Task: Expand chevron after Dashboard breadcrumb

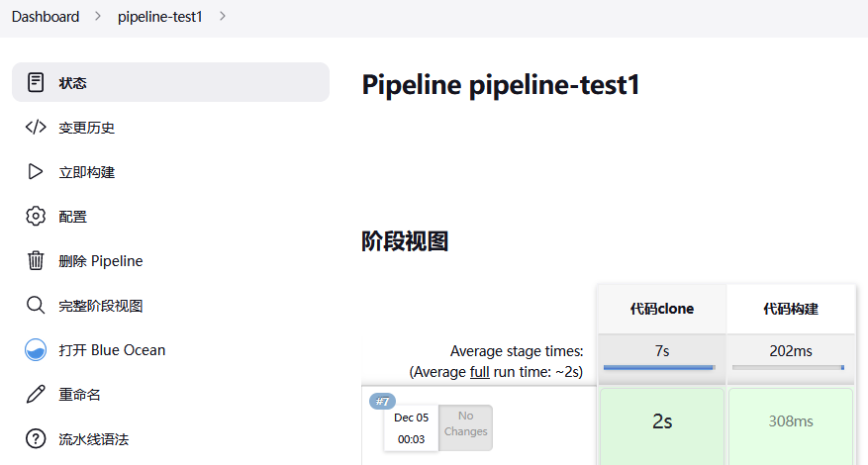Action: point(98,17)
